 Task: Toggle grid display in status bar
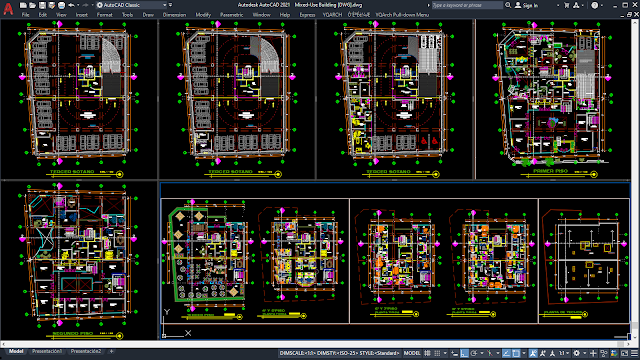[x=427, y=353]
